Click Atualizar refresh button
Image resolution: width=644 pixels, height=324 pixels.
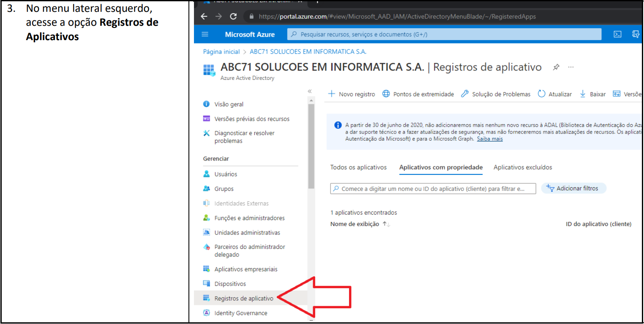coord(555,94)
